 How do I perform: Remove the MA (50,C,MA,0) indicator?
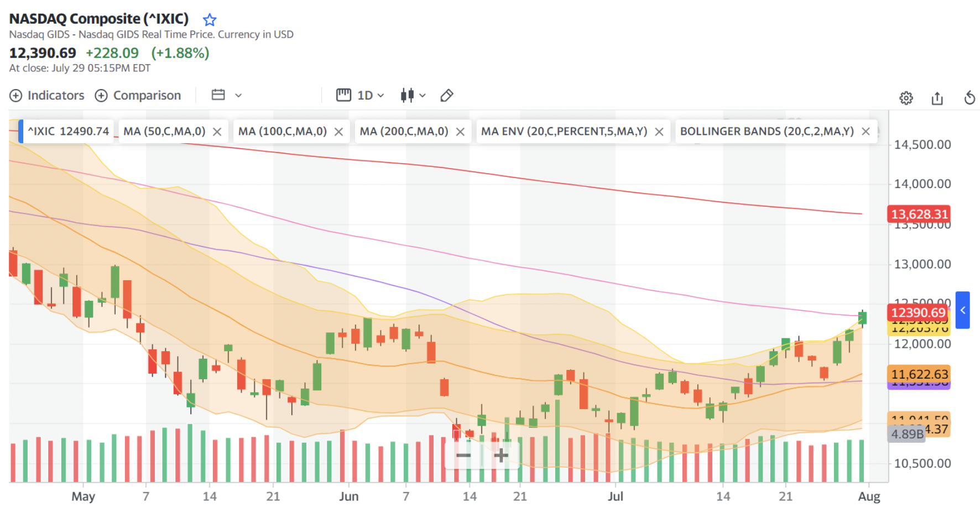click(x=217, y=132)
